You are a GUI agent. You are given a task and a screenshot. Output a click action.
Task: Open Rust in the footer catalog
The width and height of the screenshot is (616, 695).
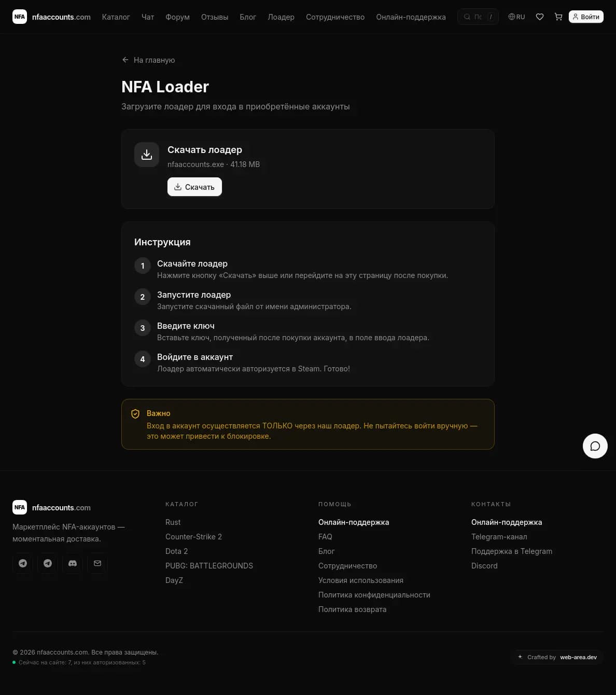pyautogui.click(x=173, y=522)
